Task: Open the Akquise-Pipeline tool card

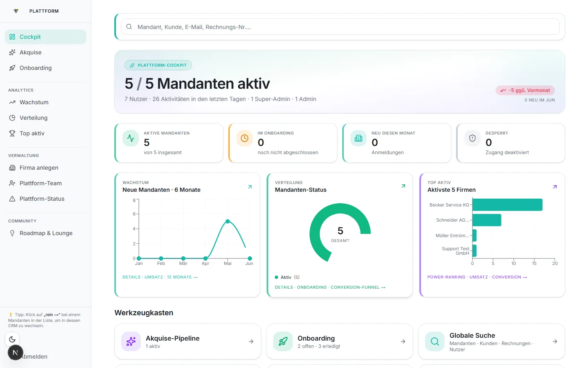Action: click(x=188, y=341)
